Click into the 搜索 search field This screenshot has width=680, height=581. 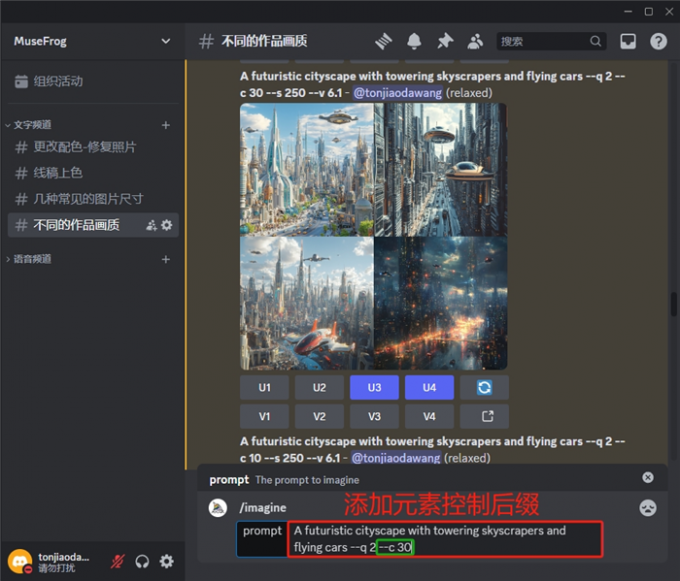[551, 41]
